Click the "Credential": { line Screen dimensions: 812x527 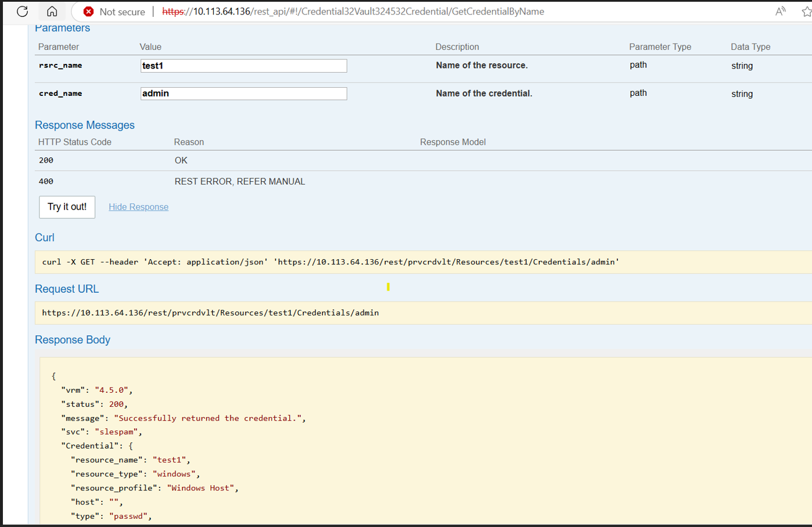[97, 446]
